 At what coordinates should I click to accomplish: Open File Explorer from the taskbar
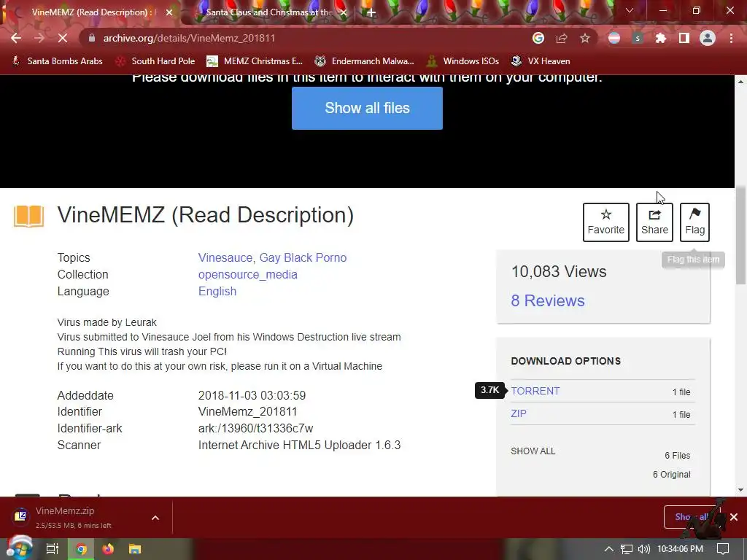click(x=135, y=549)
